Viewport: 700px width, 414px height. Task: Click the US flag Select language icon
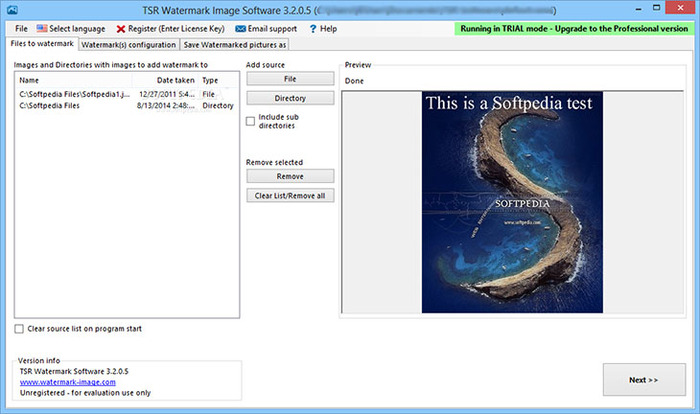(42, 29)
